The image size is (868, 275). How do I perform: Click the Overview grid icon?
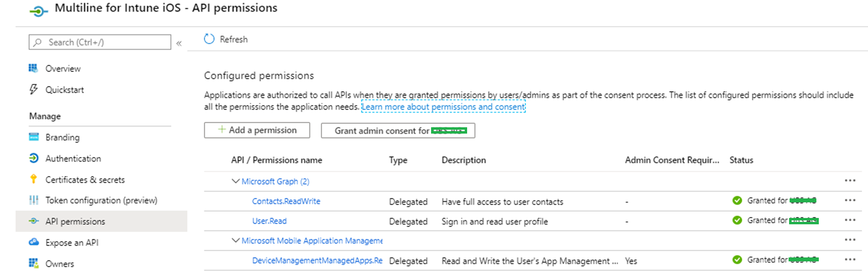(33, 68)
